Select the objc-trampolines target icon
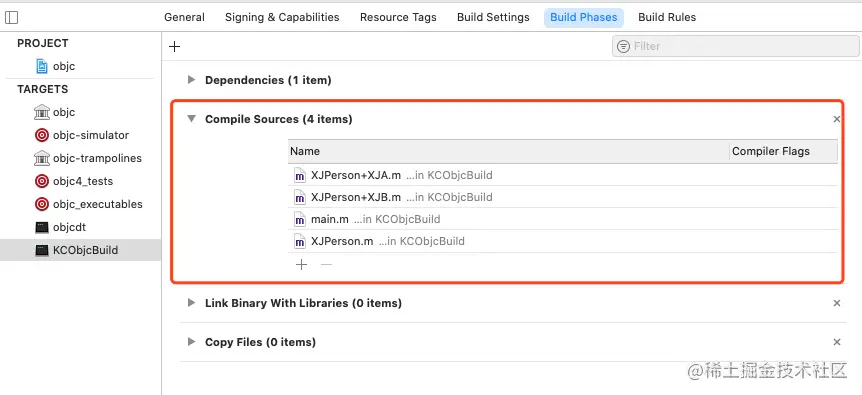862x395 pixels. 42,158
